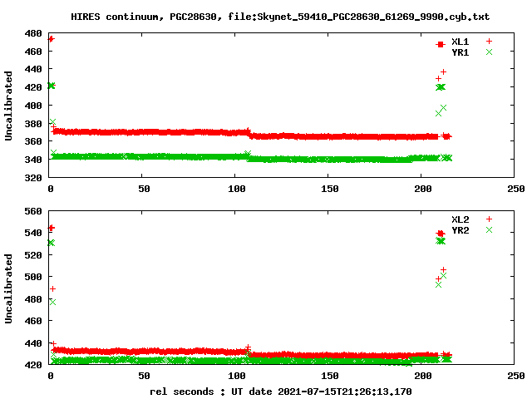Click the 520 y-tick label in the bottom plot

[x=33, y=255]
